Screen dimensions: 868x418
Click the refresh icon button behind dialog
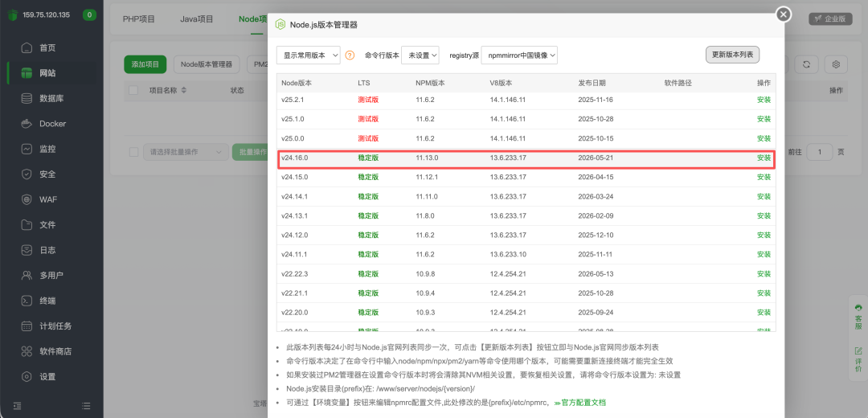(x=807, y=64)
